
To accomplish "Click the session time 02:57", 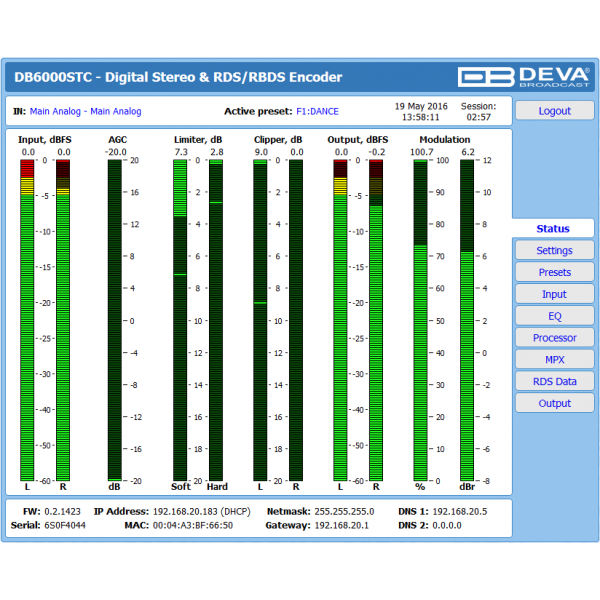I will coord(478,117).
